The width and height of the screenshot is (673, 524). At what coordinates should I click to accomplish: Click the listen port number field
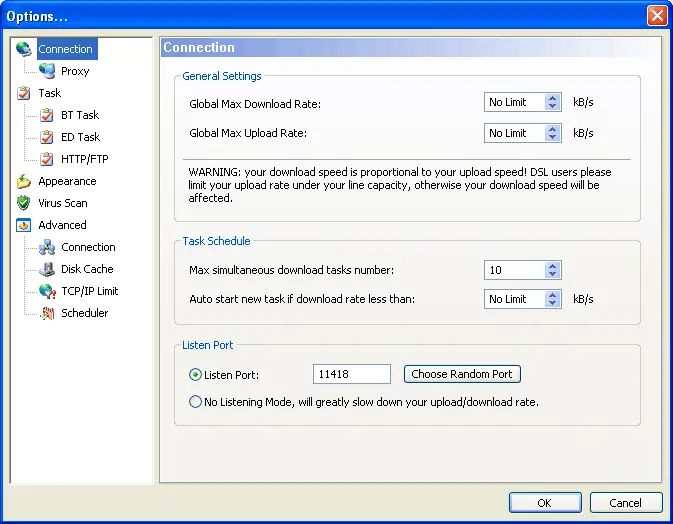[x=352, y=374]
